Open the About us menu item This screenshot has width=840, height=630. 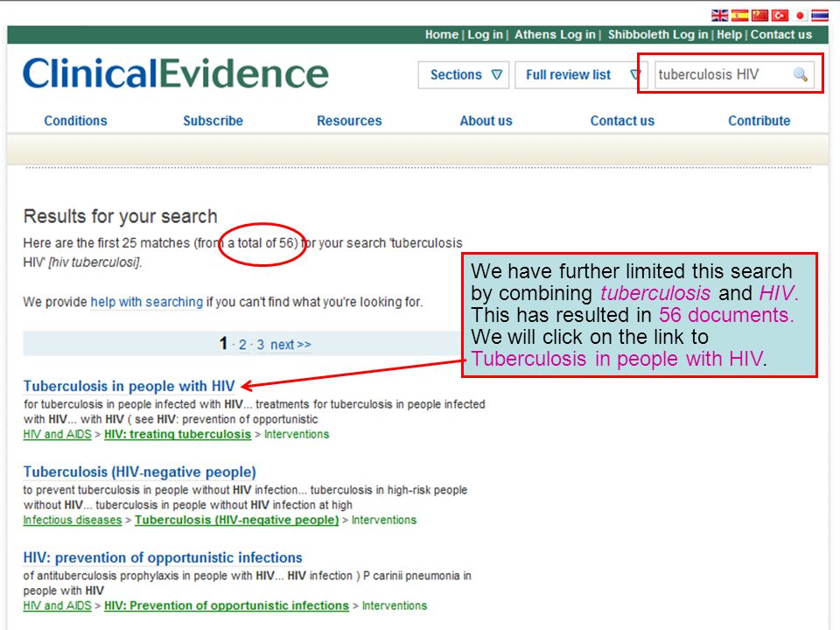click(486, 121)
